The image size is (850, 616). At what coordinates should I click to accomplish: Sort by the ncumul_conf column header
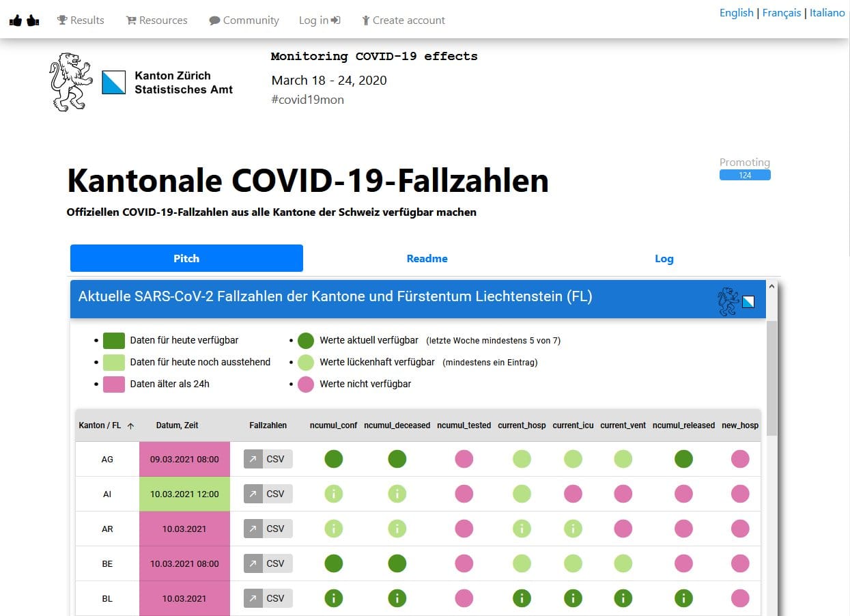pos(333,425)
